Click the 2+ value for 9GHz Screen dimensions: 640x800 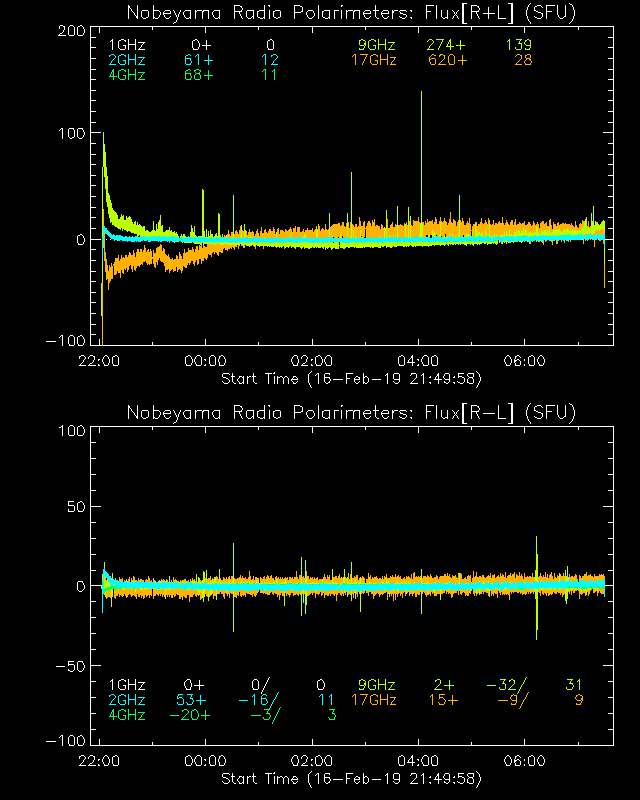point(445,685)
